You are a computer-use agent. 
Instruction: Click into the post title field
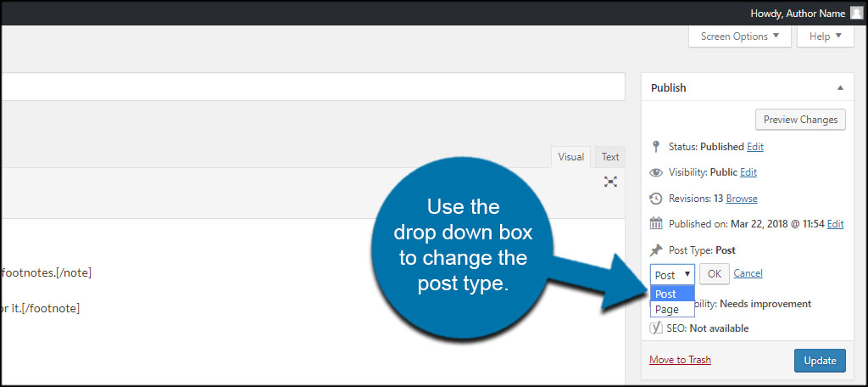(x=313, y=87)
